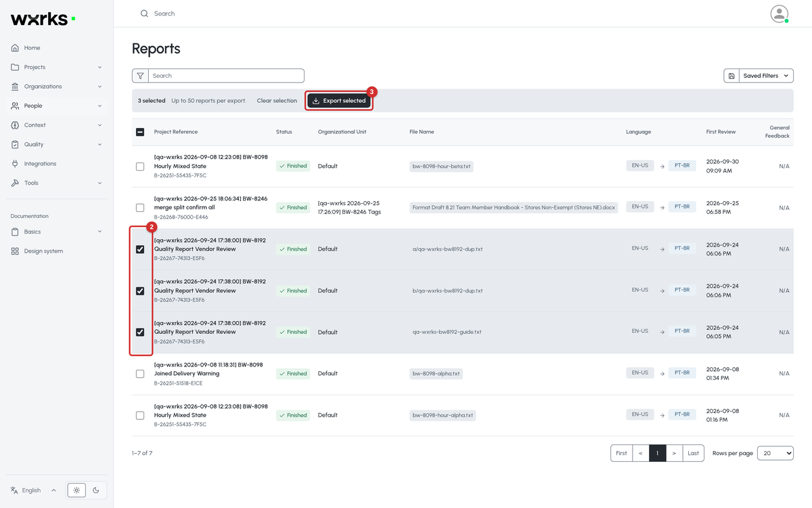The width and height of the screenshot is (812, 508).
Task: Sort by Project Reference column header
Action: click(x=176, y=132)
